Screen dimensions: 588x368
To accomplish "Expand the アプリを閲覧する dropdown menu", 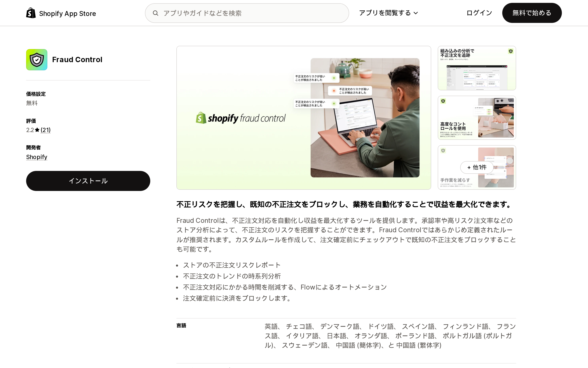I will tap(388, 13).
